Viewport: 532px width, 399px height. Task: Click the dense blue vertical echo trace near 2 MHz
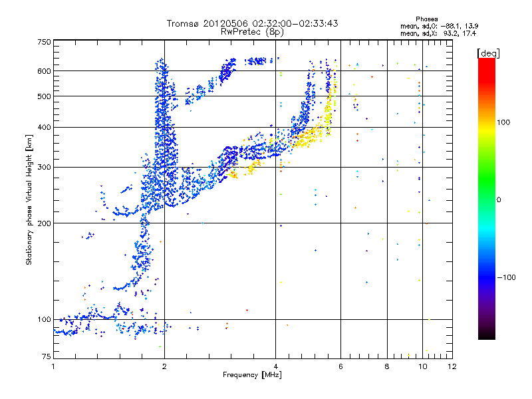click(x=165, y=136)
